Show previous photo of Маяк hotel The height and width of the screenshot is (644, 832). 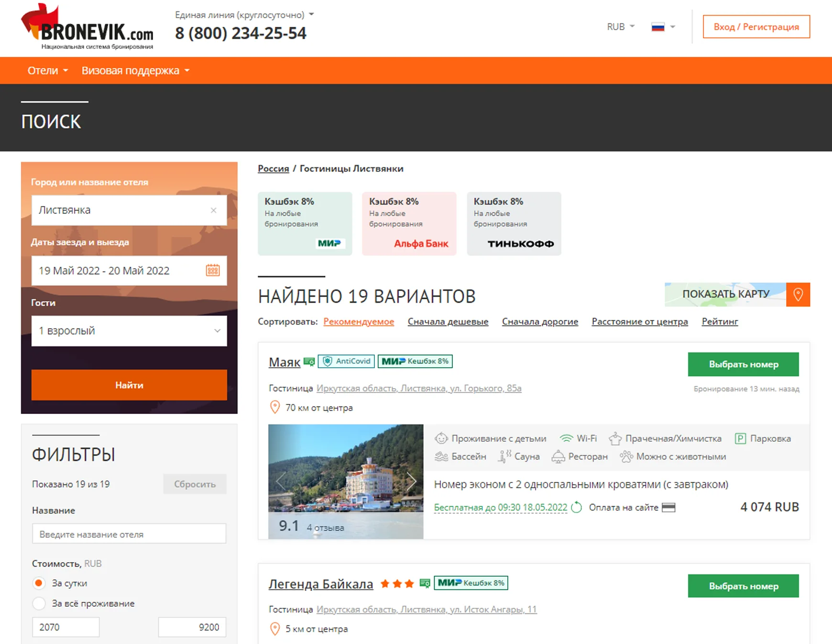281,481
